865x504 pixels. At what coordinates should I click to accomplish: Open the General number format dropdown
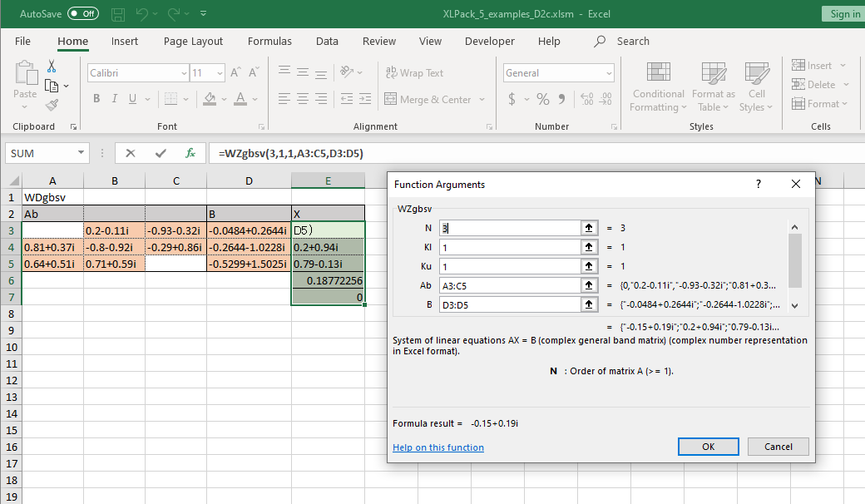[609, 73]
